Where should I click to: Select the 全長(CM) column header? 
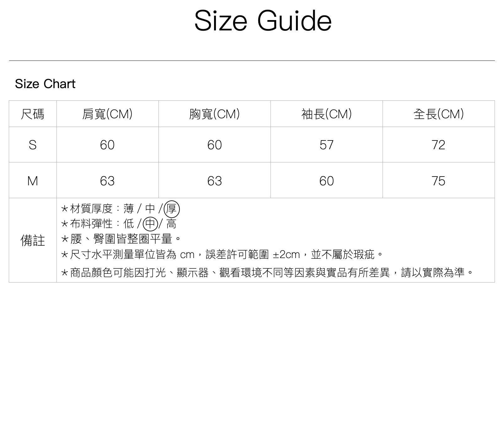[438, 114]
